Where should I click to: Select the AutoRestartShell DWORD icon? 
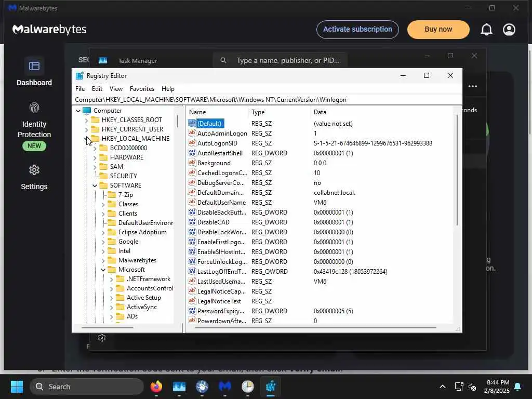[192, 153]
